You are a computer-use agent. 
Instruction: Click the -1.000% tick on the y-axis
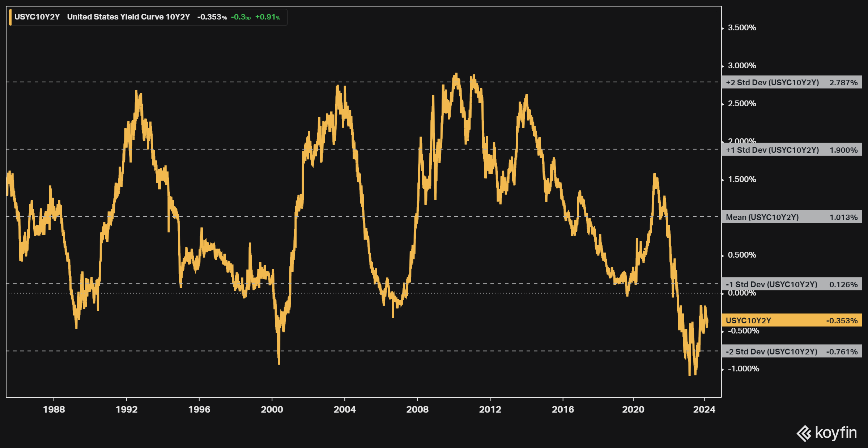(x=743, y=369)
